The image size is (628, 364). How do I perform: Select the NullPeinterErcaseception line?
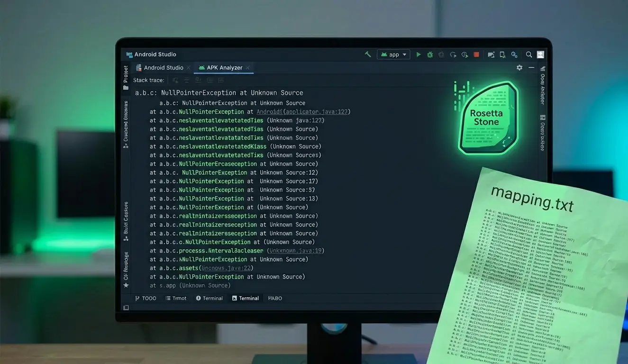[x=234, y=164]
